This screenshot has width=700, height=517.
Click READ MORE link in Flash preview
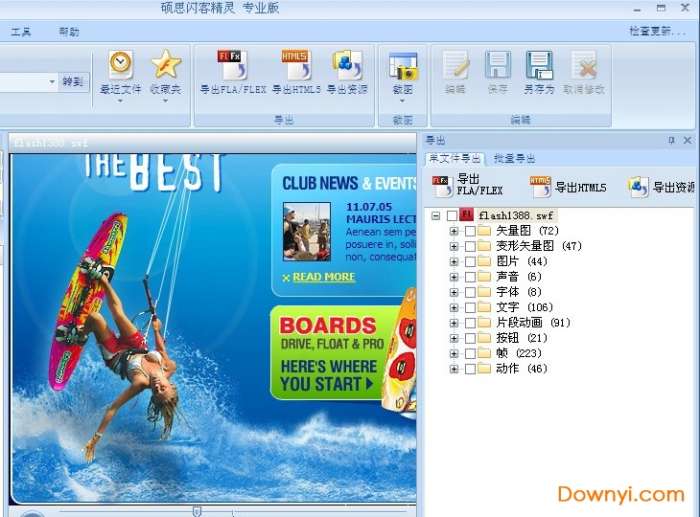click(x=324, y=277)
